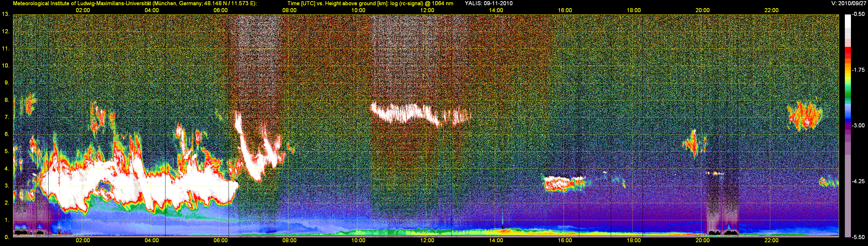Click the 10:00 label on the upper time axis
This screenshot has width=868, height=246.
click(358, 10)
